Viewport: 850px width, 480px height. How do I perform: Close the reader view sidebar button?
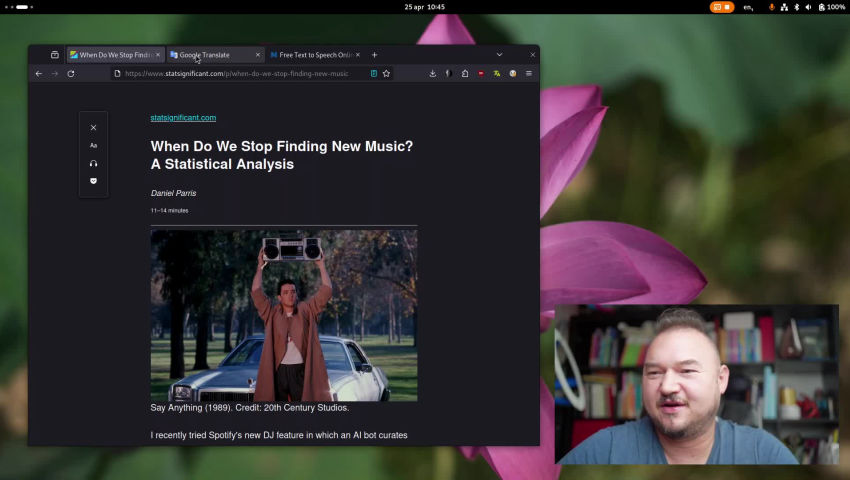(93, 127)
